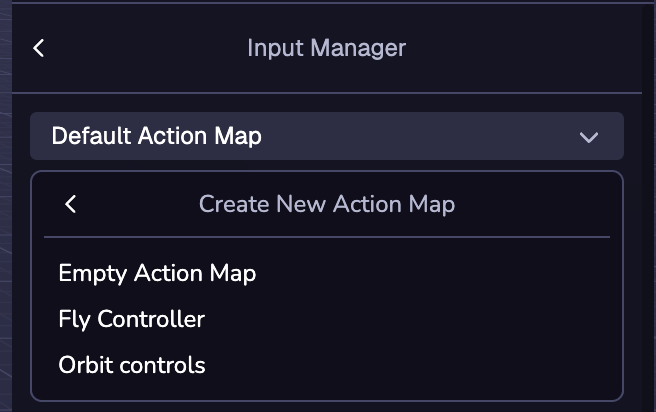Viewport: 656px width, 412px height.
Task: Exit Create New Action Map via its back arrow
Action: point(70,204)
